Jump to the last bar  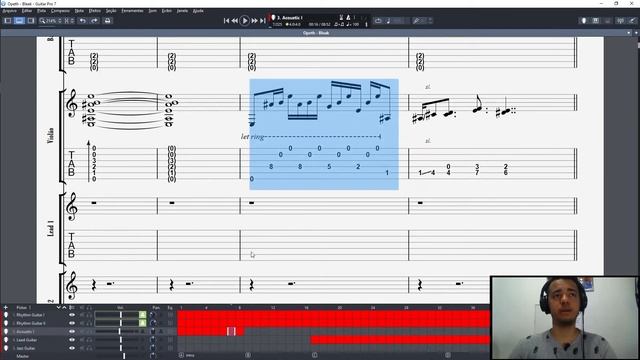click(263, 20)
